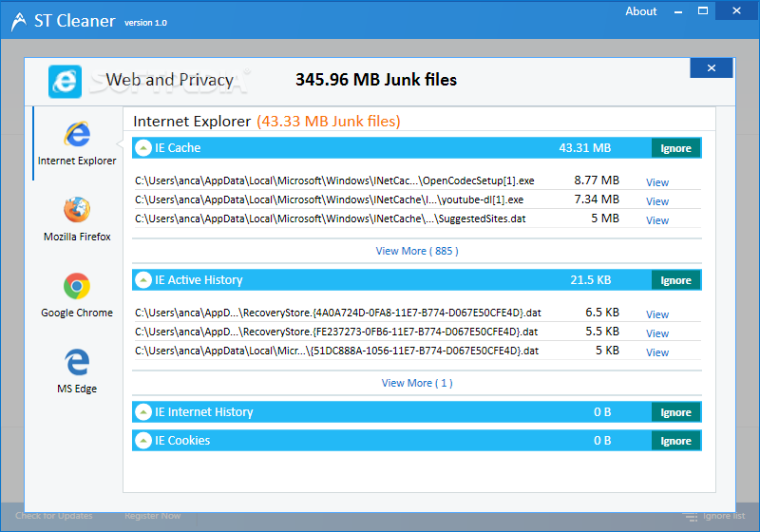This screenshot has width=760, height=532.
Task: Select the OpenCodecSetup[1].exe path text
Action: click(x=334, y=180)
